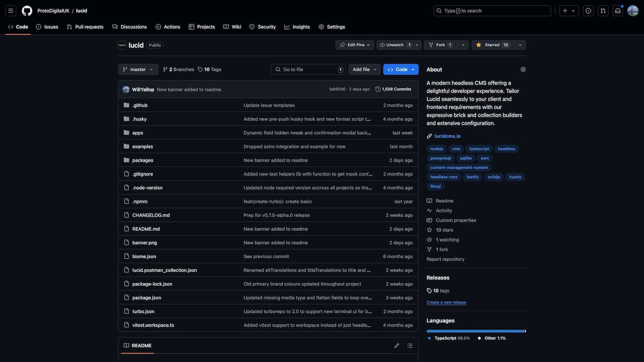Open the Wiki tab
This screenshot has width=644, height=362.
click(232, 27)
